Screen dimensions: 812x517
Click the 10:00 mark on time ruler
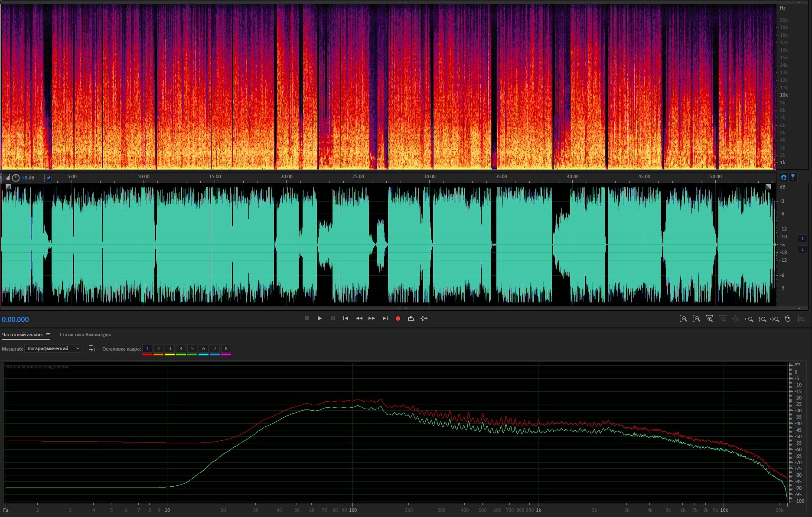[x=143, y=176]
